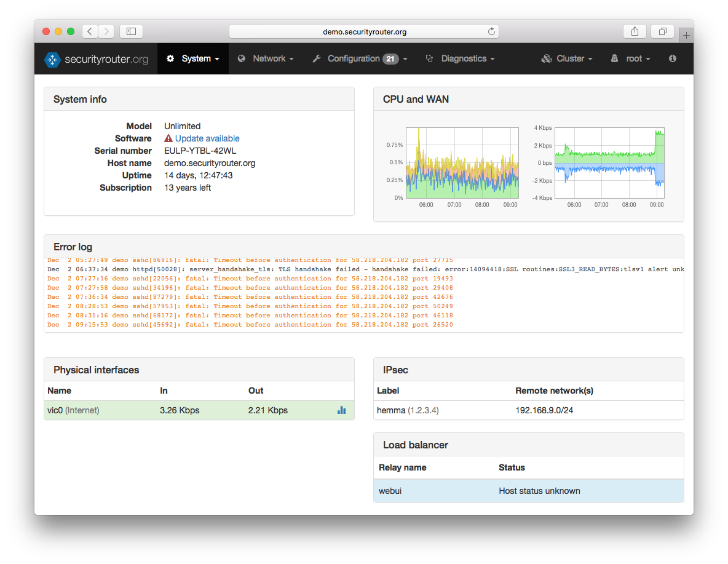
Task: Reload the page with the refresh icon
Action: click(x=491, y=31)
